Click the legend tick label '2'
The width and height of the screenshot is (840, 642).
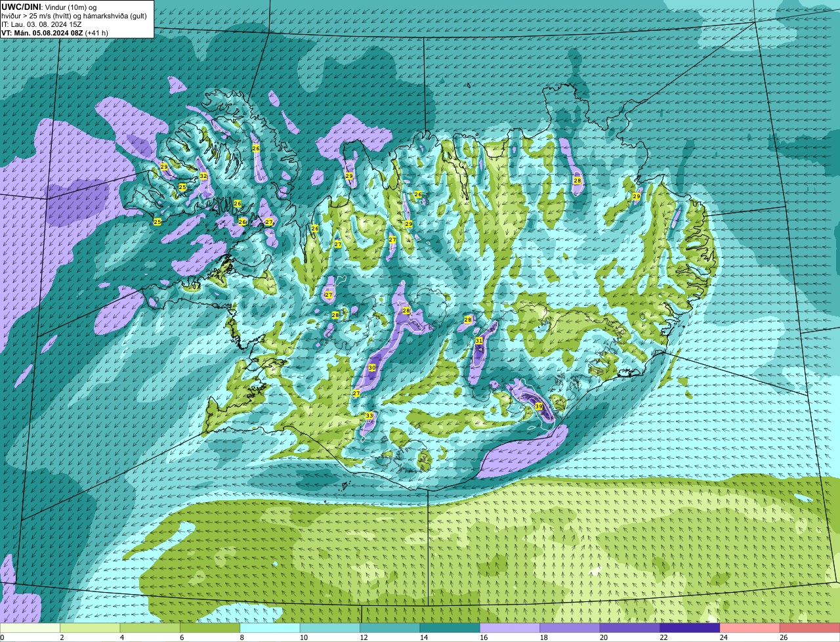coord(62,637)
